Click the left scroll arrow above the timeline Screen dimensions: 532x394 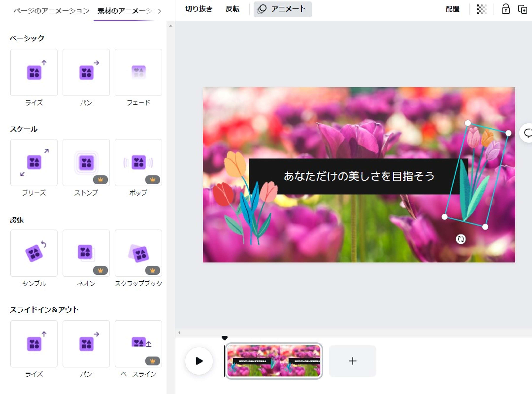179,333
